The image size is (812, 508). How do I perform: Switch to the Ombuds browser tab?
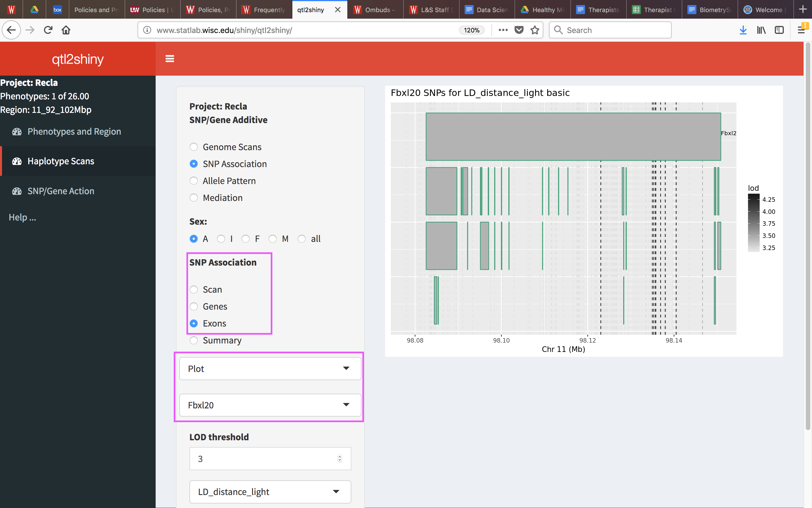click(x=375, y=10)
